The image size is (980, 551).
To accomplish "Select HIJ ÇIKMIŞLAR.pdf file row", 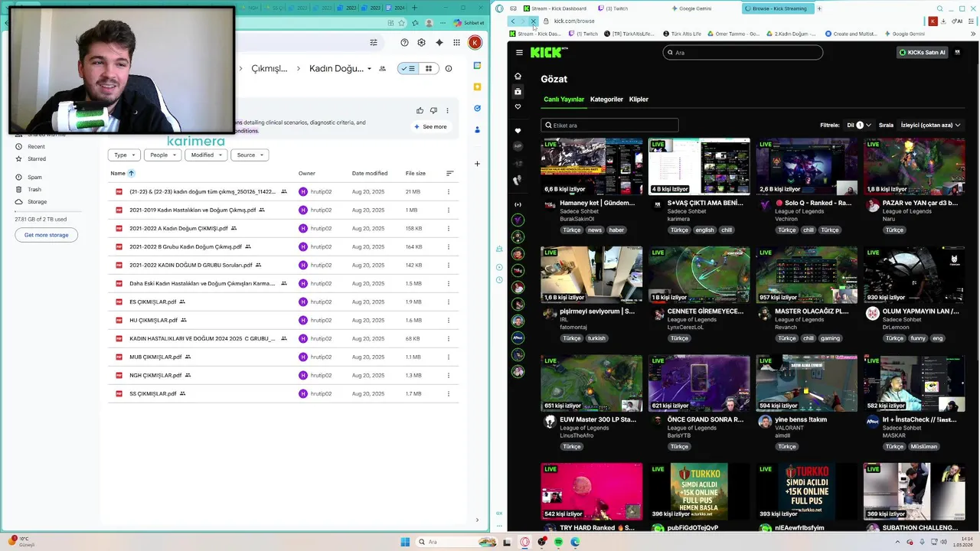I will click(283, 320).
